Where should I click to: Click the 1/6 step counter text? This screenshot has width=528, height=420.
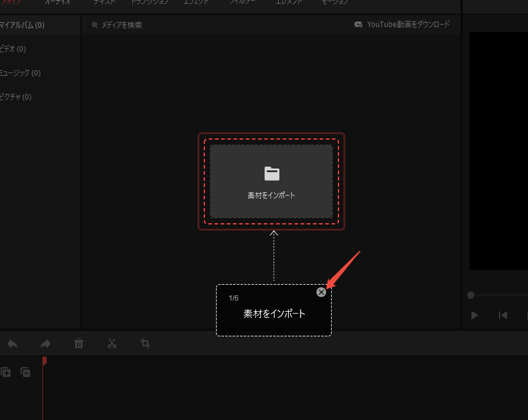point(233,298)
